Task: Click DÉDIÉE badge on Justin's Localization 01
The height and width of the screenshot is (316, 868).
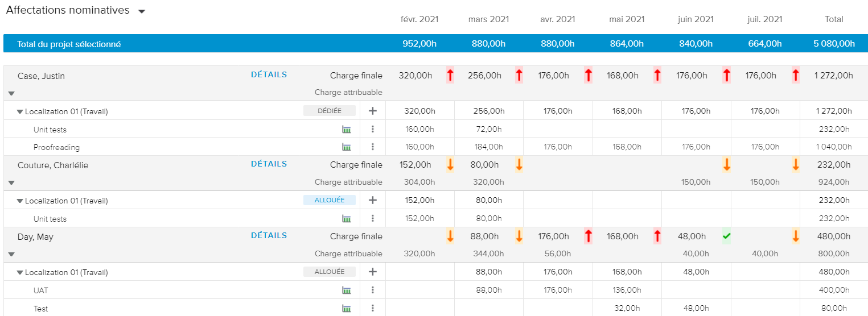Action: (x=329, y=111)
